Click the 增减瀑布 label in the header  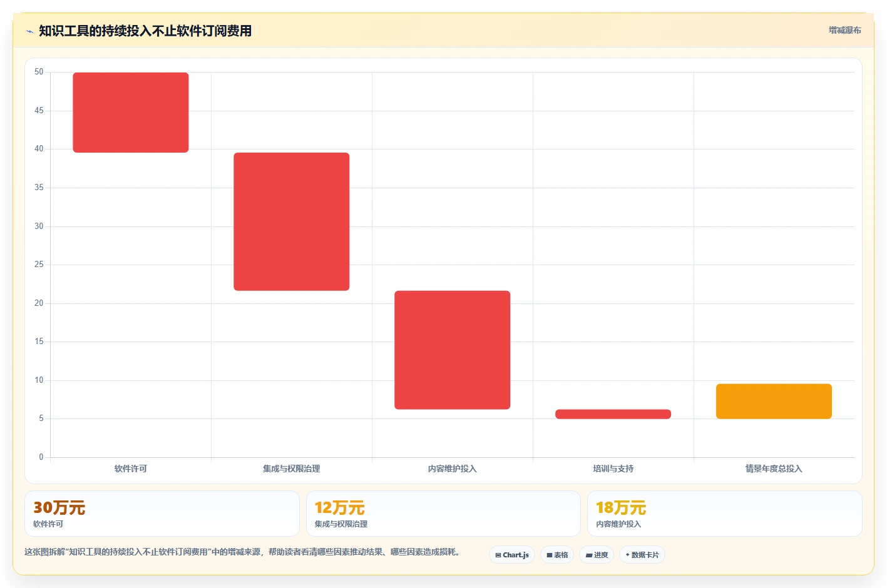pos(844,30)
